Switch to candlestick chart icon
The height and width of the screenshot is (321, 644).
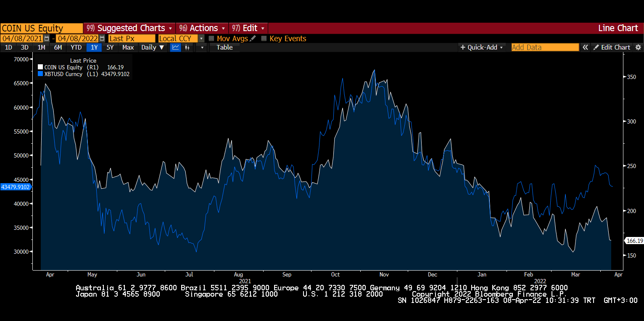[x=187, y=47]
